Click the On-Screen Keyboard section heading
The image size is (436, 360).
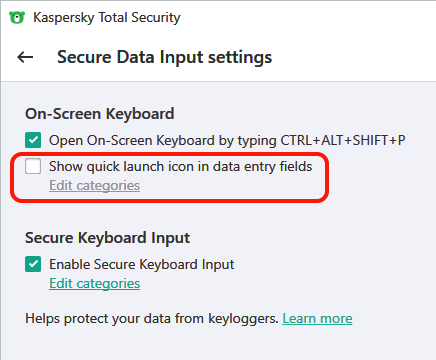click(100, 114)
